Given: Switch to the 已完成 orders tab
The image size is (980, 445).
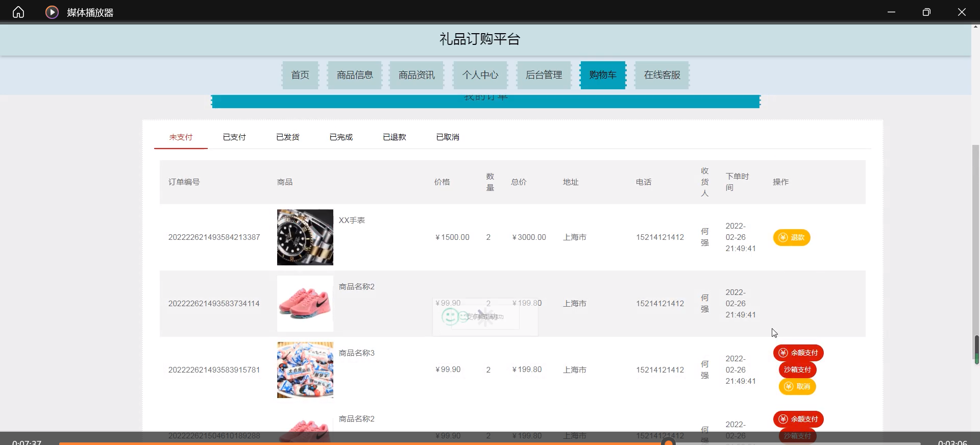Looking at the screenshot, I should click(341, 137).
